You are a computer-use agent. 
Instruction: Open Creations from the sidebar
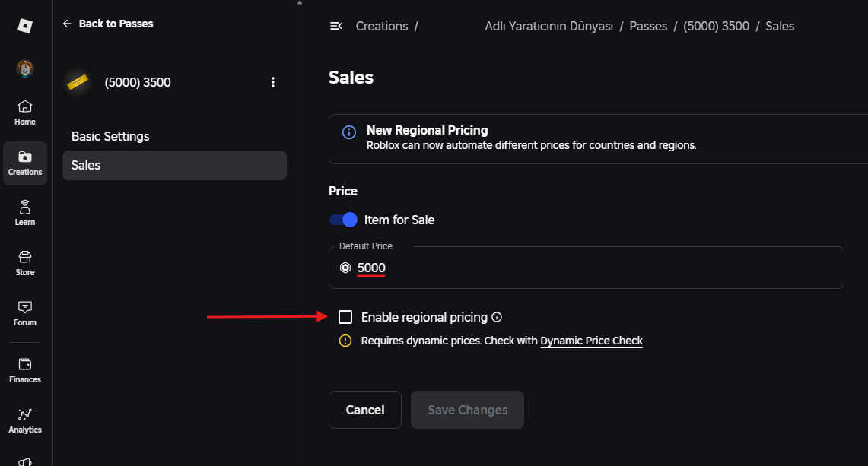coord(25,163)
